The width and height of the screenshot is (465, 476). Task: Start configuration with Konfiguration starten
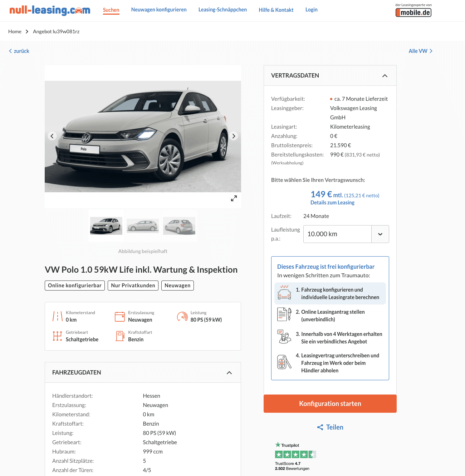[x=330, y=404]
